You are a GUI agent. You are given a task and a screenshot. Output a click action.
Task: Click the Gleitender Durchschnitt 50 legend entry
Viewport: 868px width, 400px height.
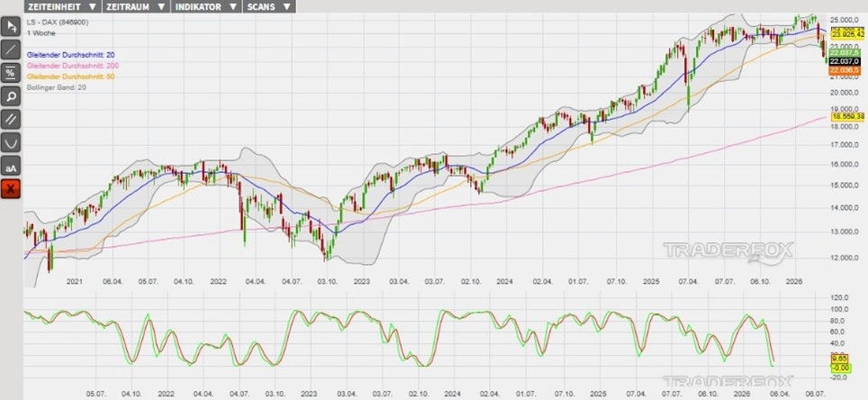click(71, 77)
